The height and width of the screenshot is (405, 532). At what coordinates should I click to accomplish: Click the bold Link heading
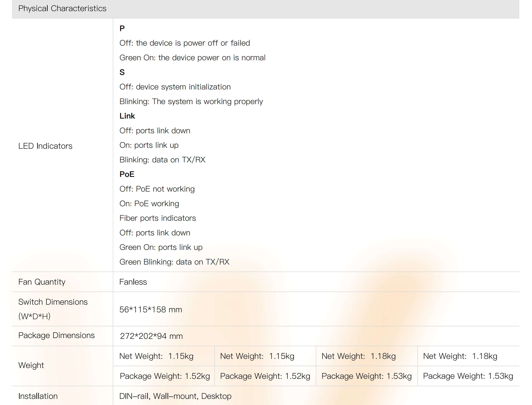click(x=127, y=116)
